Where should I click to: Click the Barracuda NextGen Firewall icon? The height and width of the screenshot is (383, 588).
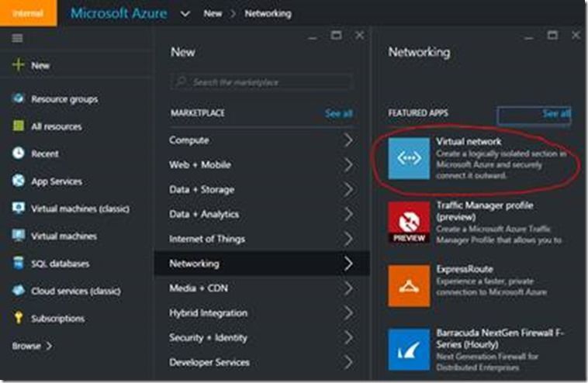409,350
